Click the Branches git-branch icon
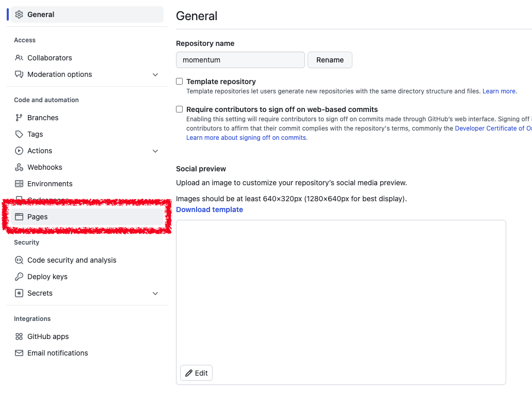Image resolution: width=532 pixels, height=403 pixels. [x=19, y=118]
